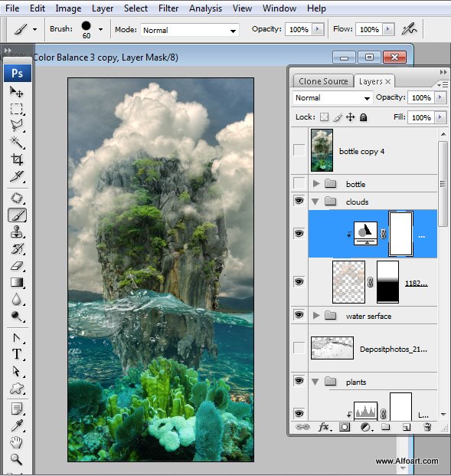Select the Zoom tool
This screenshot has height=476, width=451.
click(17, 460)
